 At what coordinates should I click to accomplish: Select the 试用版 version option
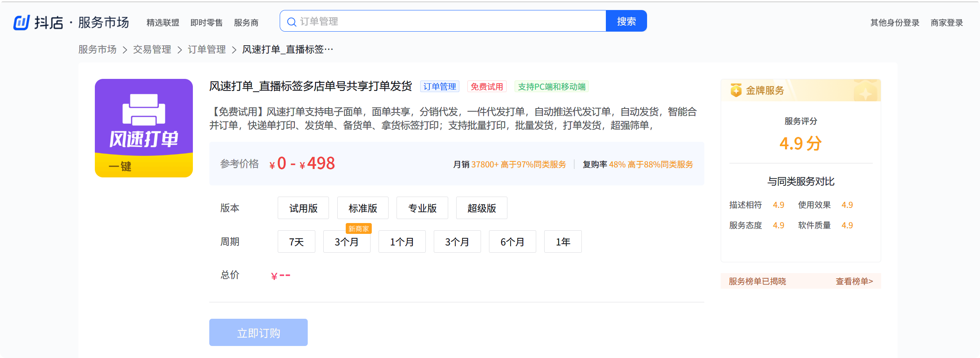click(303, 208)
